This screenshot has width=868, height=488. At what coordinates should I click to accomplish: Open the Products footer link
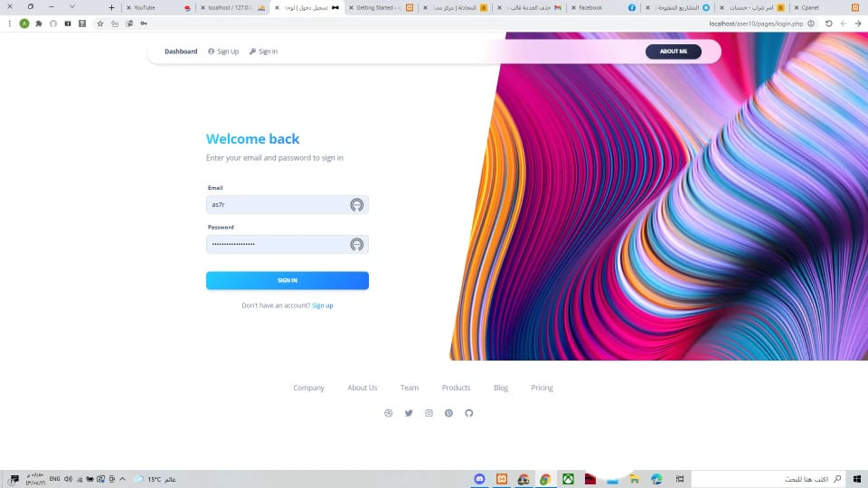coord(456,388)
